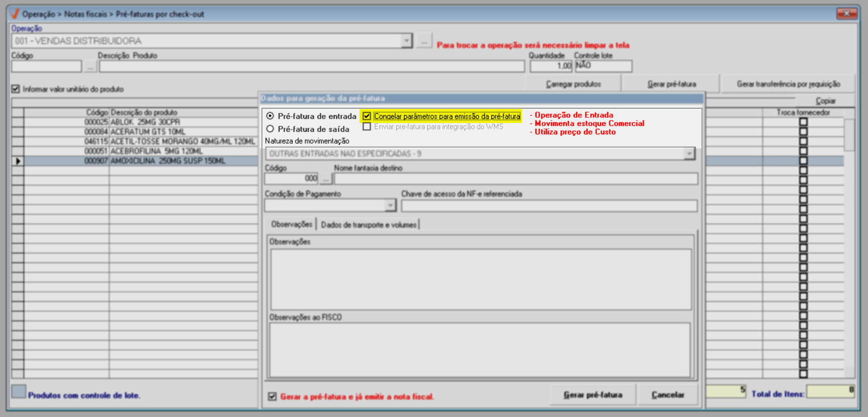Screen dimensions: 868x417
Task: Expand Natureza de movimentação dropdown
Action: click(689, 153)
